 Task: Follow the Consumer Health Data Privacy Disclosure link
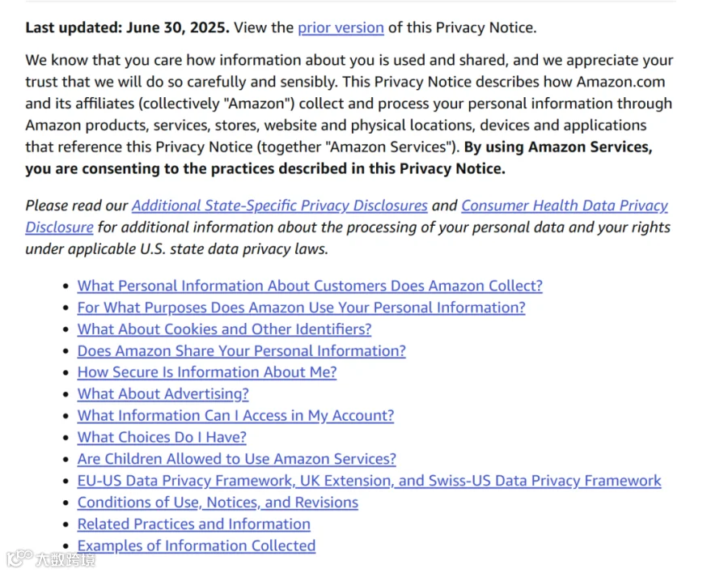point(564,206)
